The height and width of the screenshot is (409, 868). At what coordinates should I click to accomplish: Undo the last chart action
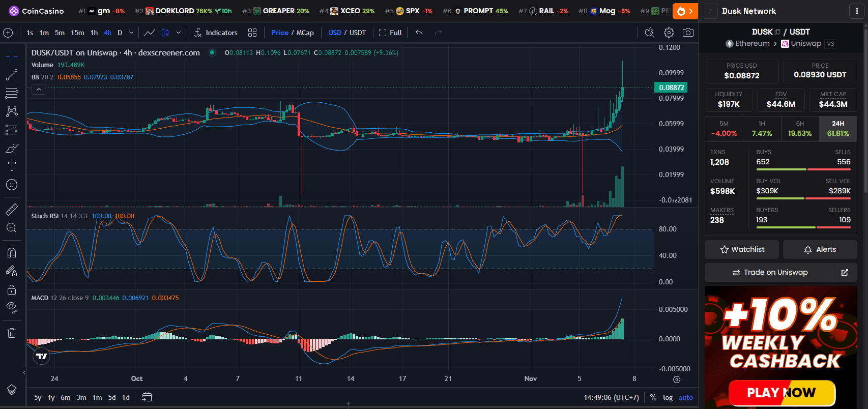[419, 33]
